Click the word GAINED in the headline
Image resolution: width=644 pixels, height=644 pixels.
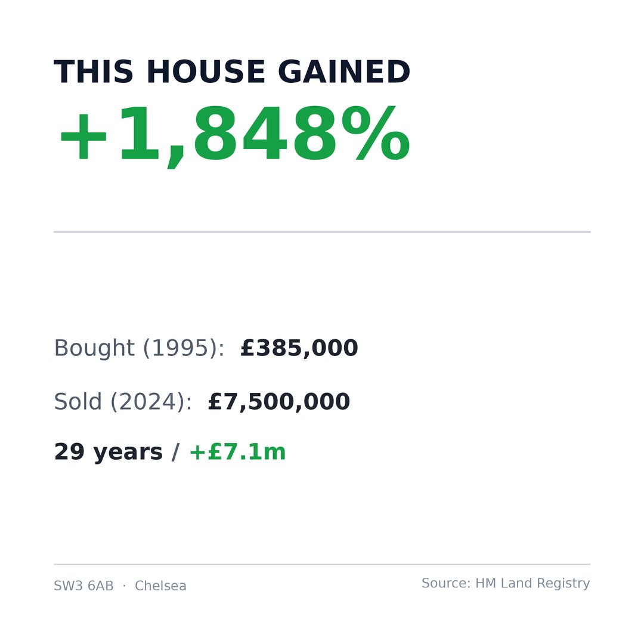[x=344, y=72]
